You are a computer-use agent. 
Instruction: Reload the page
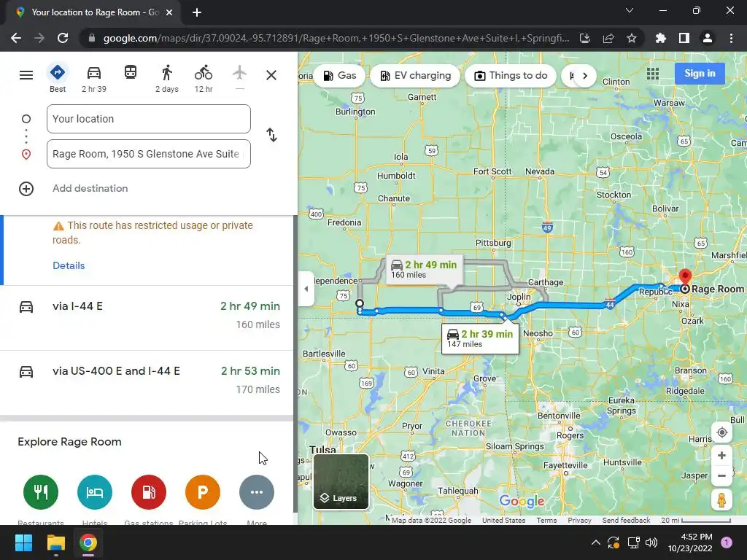pos(63,38)
